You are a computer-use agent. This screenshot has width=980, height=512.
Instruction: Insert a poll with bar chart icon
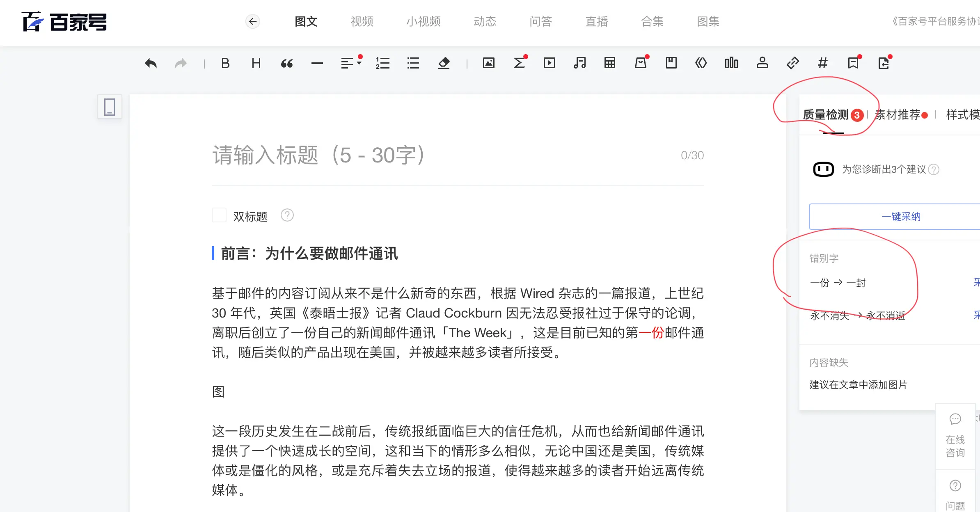click(731, 63)
